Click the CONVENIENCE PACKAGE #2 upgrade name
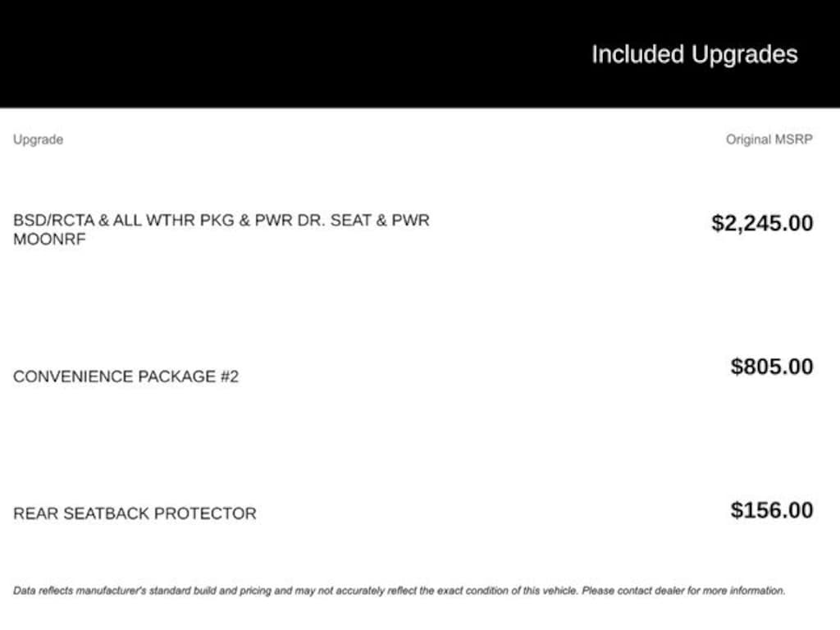This screenshot has width=840, height=630. 126,377
